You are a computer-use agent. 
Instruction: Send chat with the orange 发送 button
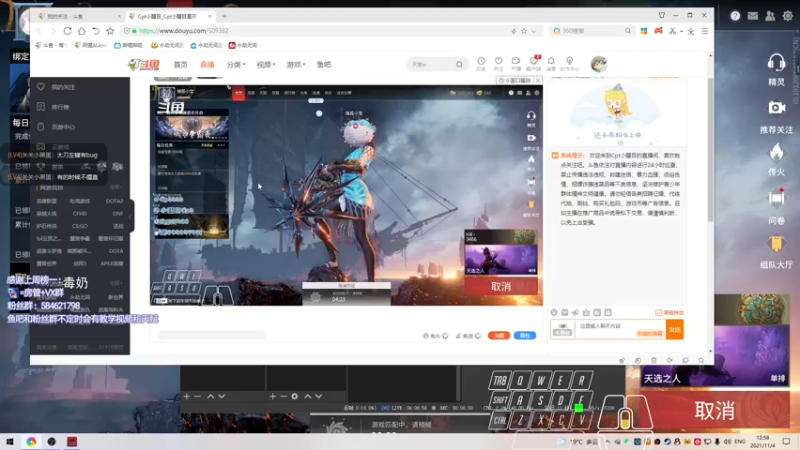(x=674, y=330)
